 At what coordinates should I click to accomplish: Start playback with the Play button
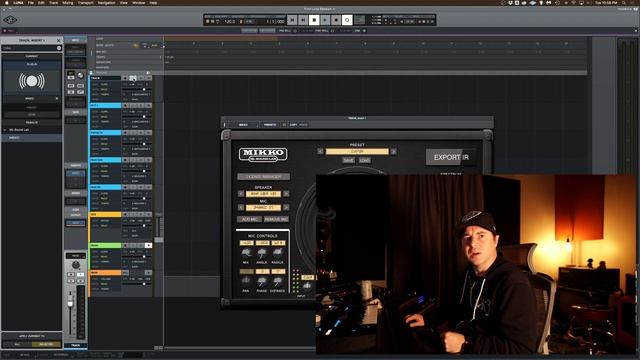[325, 20]
